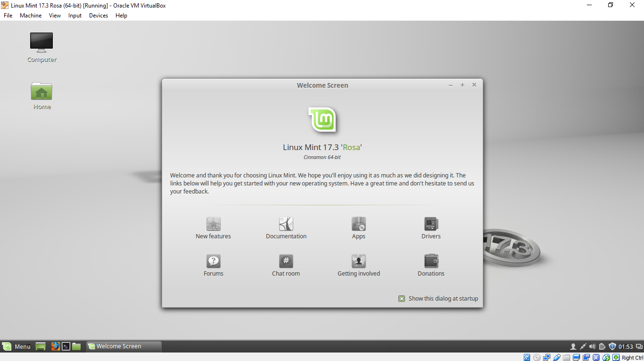
Task: Open the Devices menu
Action: 99,16
